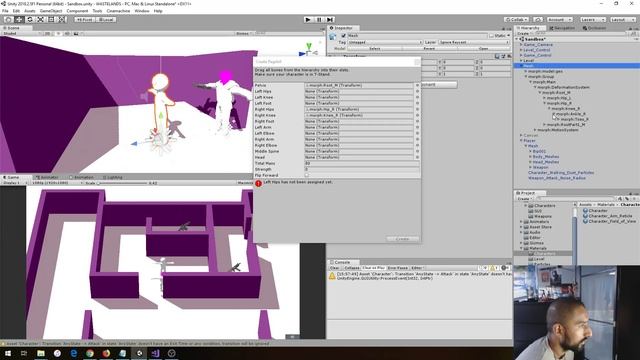Image resolution: width=640 pixels, height=360 pixels.
Task: Select the Rotate tool in the toolbar
Action: [29, 19]
